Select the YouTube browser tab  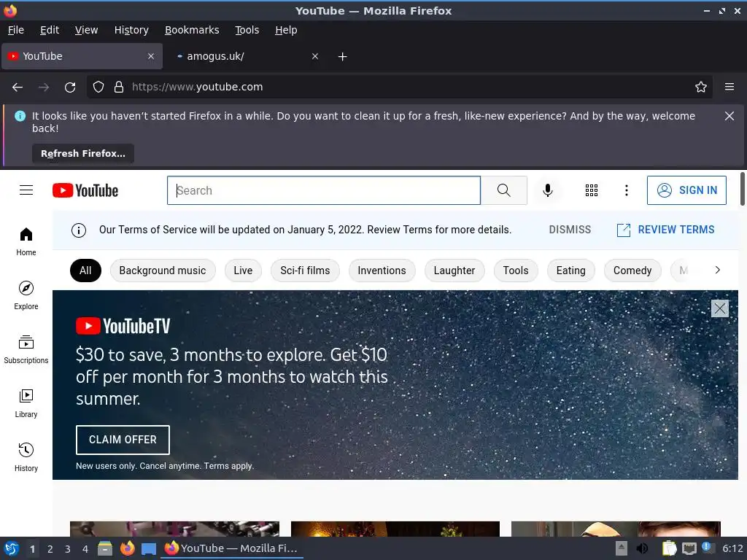pos(82,56)
